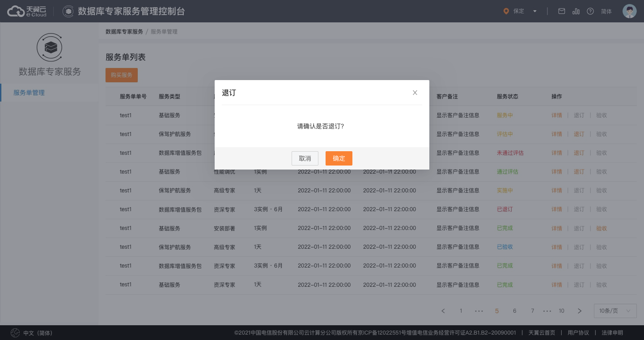Open the mail notifications icon
Screen dimensions: 644x340
click(x=562, y=11)
